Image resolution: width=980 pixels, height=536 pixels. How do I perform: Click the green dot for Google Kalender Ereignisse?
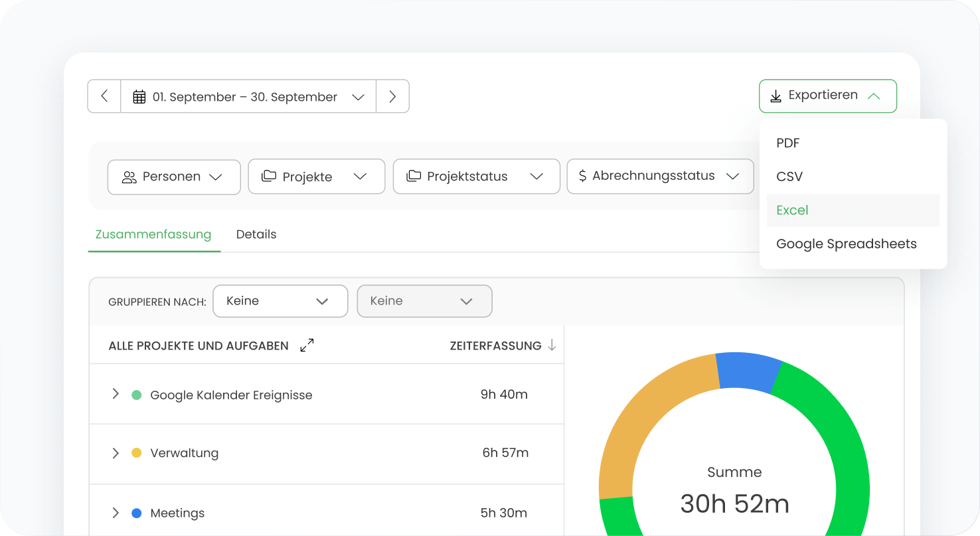(x=137, y=395)
